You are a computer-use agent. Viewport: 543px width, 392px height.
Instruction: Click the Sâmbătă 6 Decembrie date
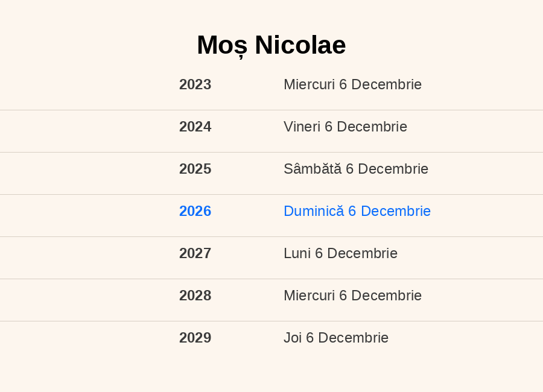click(x=356, y=169)
